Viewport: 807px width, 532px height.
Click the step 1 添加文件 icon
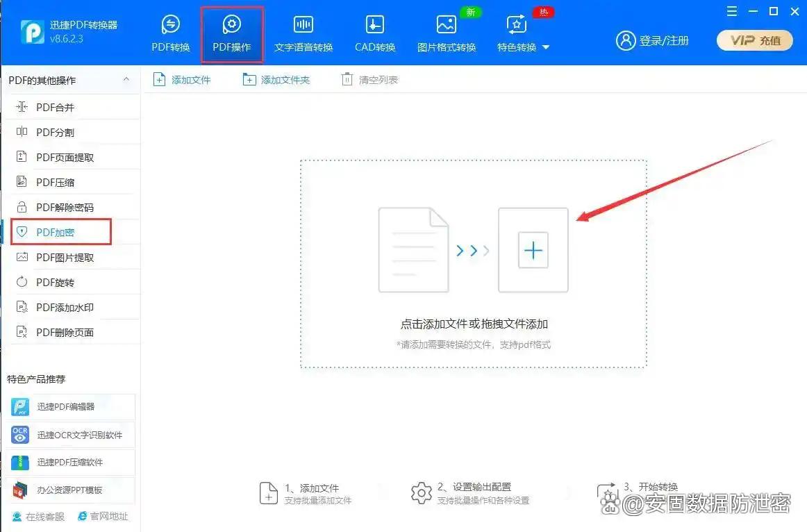point(268,493)
